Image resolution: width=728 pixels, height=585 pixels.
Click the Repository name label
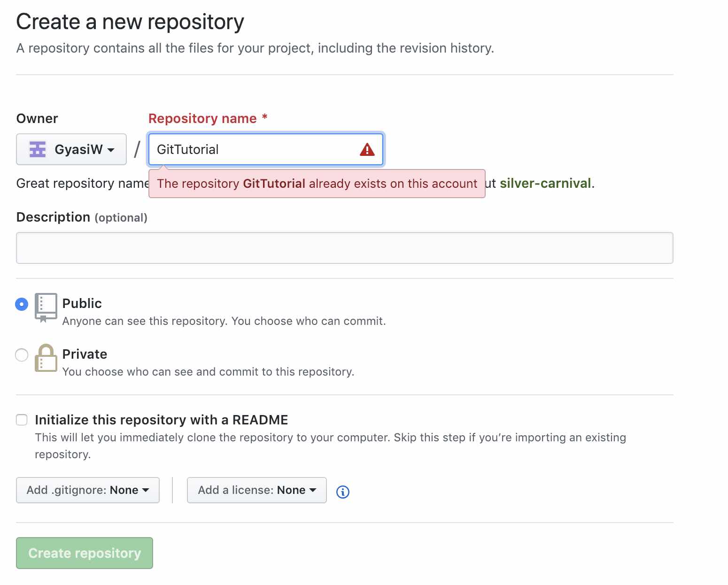pos(202,118)
